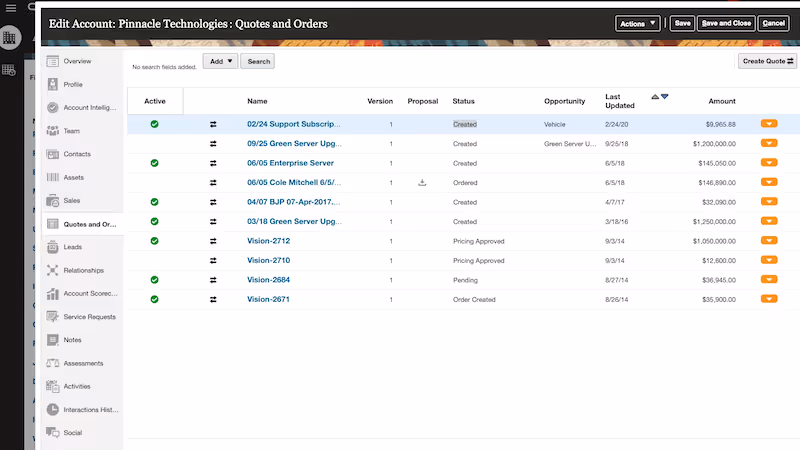Click the Relationships sidebar icon
Image resolution: width=800 pixels, height=450 pixels.
coord(53,270)
